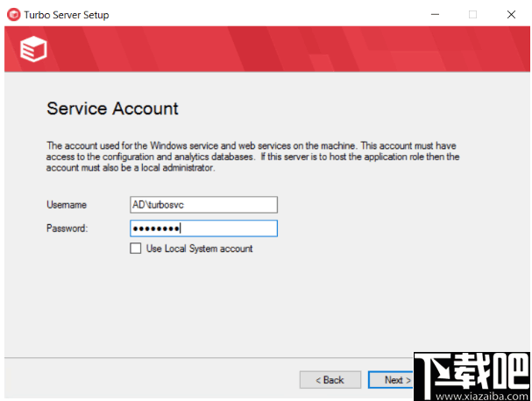Go back with the Back button

330,380
